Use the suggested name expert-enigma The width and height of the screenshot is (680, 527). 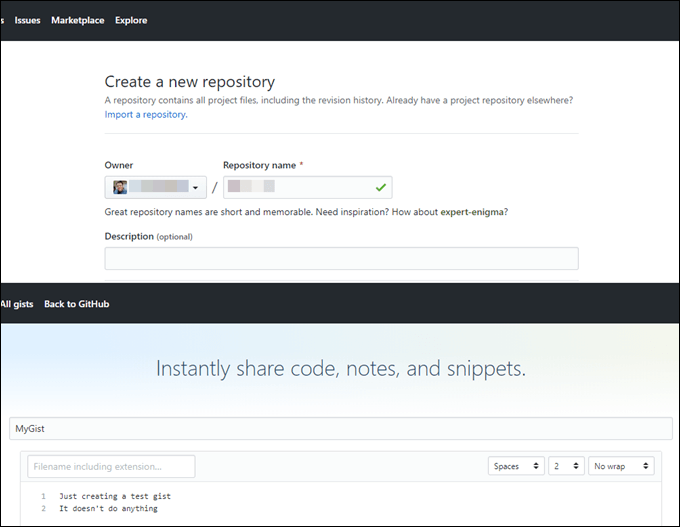tap(472, 212)
